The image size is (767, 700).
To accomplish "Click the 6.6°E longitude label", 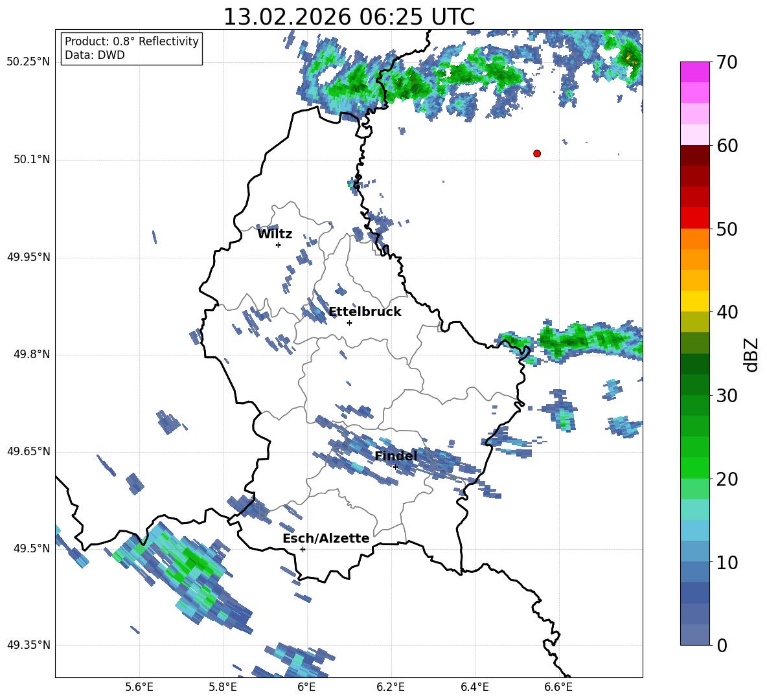I will (x=558, y=687).
